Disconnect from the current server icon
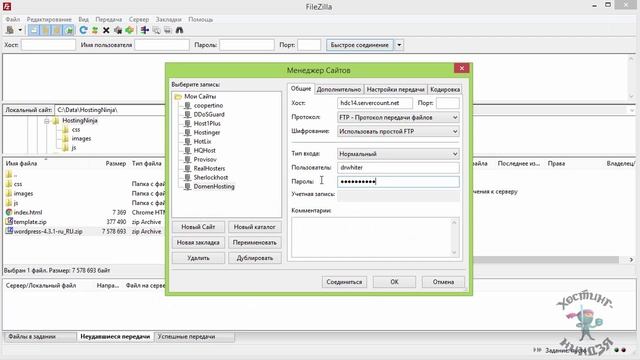 [x=118, y=30]
